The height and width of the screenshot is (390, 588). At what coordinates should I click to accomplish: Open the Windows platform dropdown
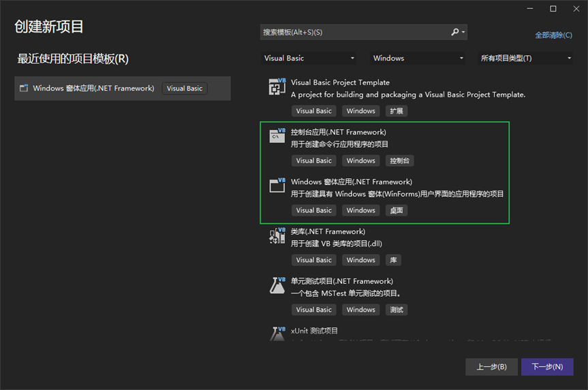click(418, 58)
